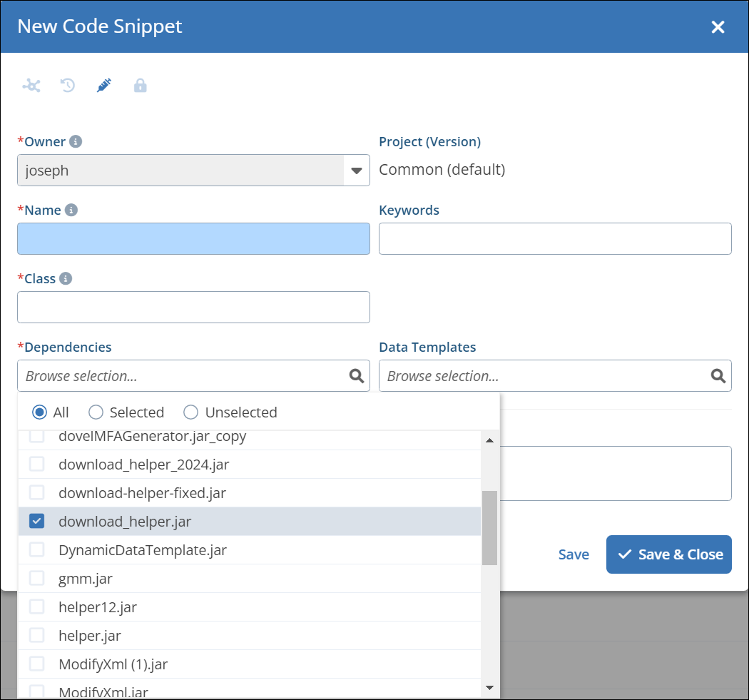Click the dependency graph icon in toolbar
This screenshot has width=749, height=700.
click(x=31, y=86)
